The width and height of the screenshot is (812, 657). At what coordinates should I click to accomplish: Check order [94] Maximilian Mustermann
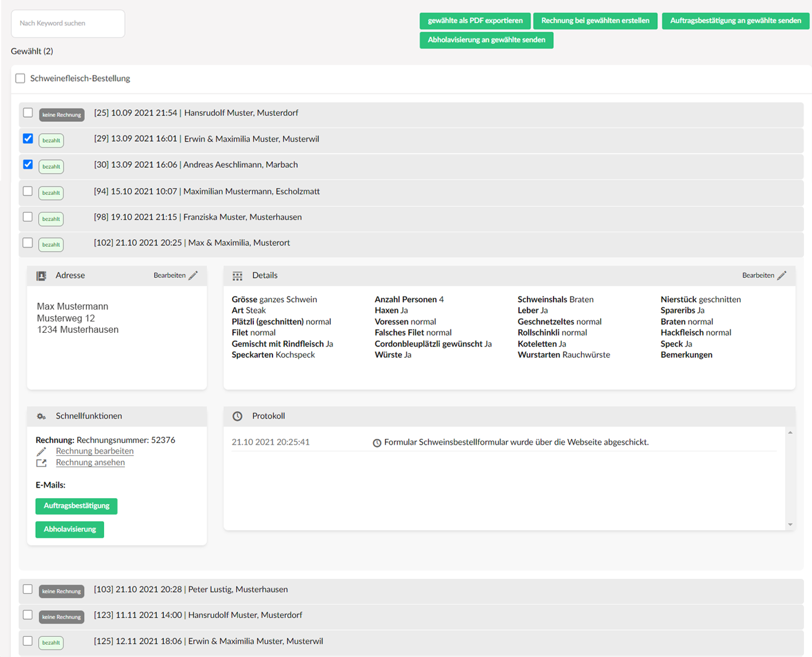(x=27, y=191)
